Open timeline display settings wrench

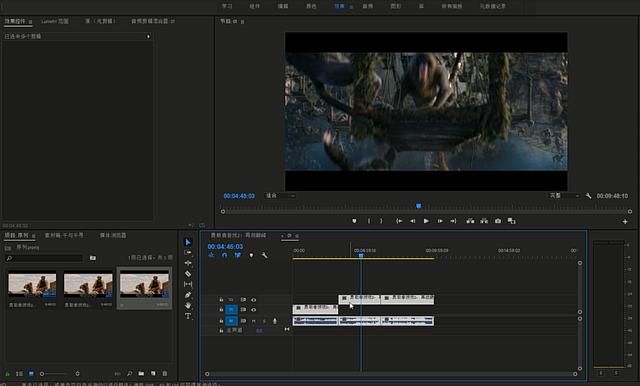(x=264, y=255)
